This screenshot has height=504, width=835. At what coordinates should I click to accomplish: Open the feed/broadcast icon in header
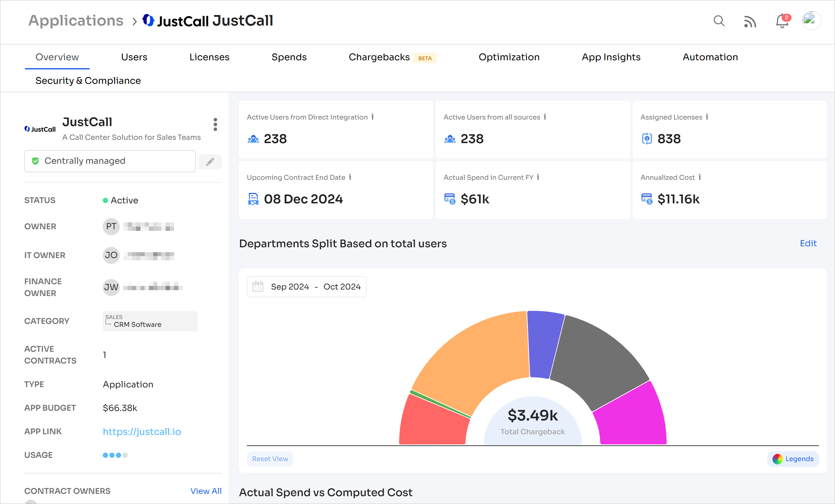pos(750,22)
